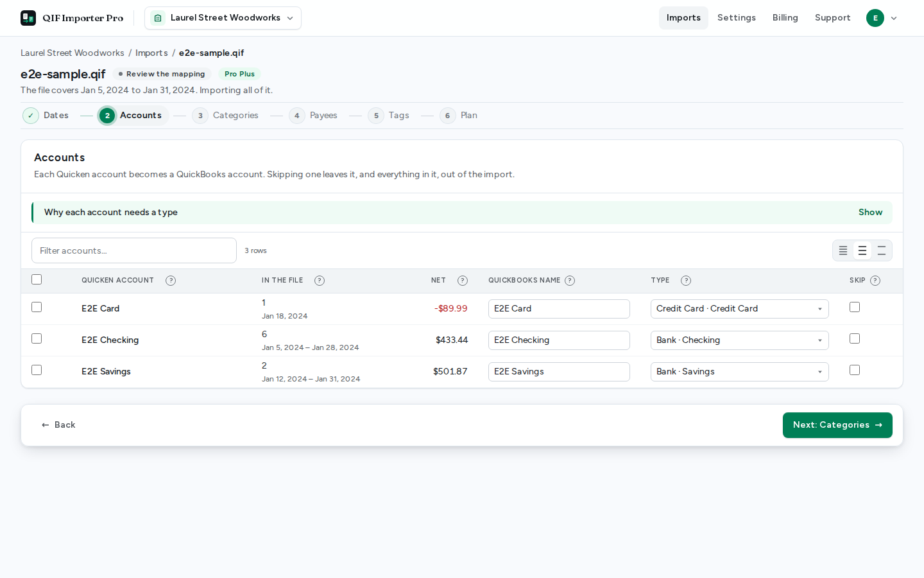This screenshot has height=578, width=924.
Task: Jump to the Tags step
Action: 388,116
